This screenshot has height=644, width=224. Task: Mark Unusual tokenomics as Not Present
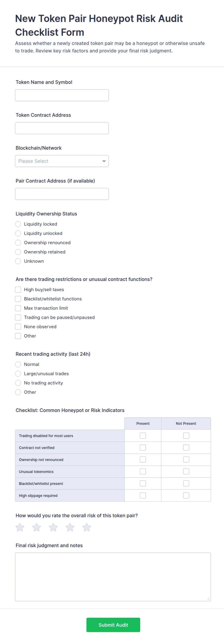[186, 472]
